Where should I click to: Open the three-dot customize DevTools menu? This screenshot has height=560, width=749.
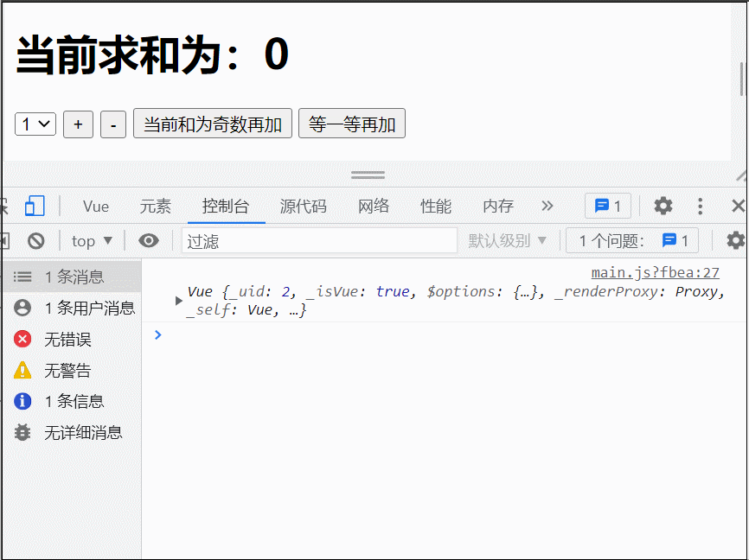pyautogui.click(x=700, y=206)
